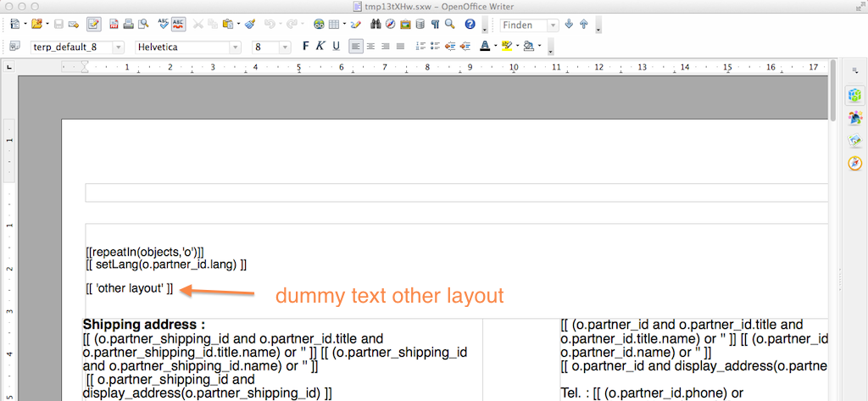868x401 pixels.
Task: Open Background Color palette arrow
Action: pos(539,47)
